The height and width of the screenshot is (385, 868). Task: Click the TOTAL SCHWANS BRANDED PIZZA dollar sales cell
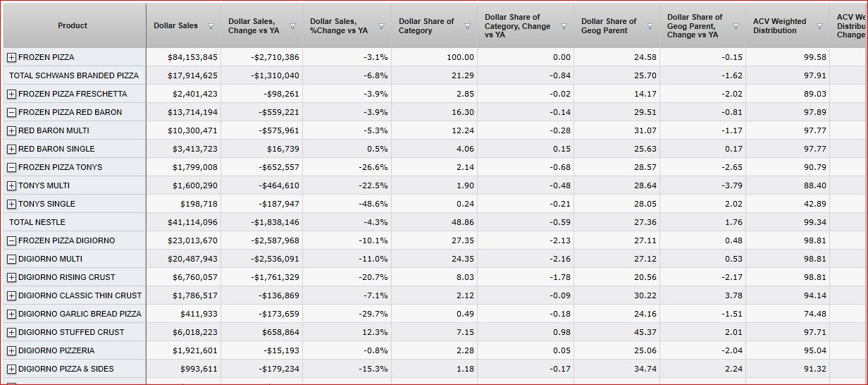192,75
